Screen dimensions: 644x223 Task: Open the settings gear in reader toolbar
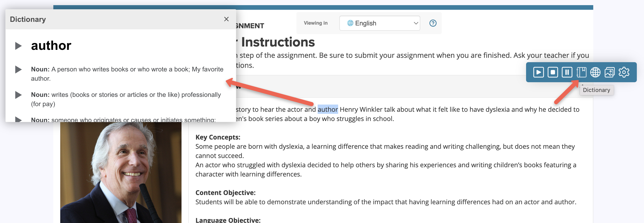point(624,72)
